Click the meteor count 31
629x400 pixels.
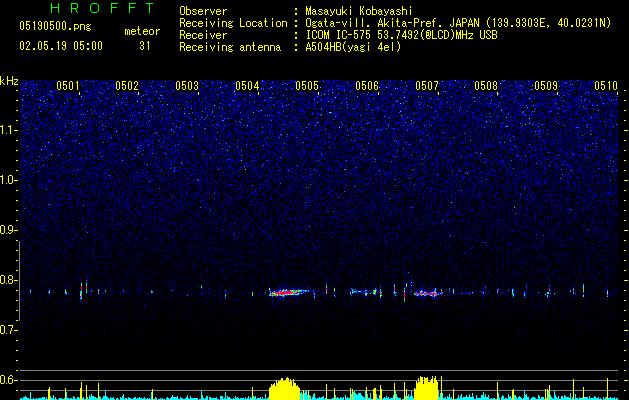145,46
